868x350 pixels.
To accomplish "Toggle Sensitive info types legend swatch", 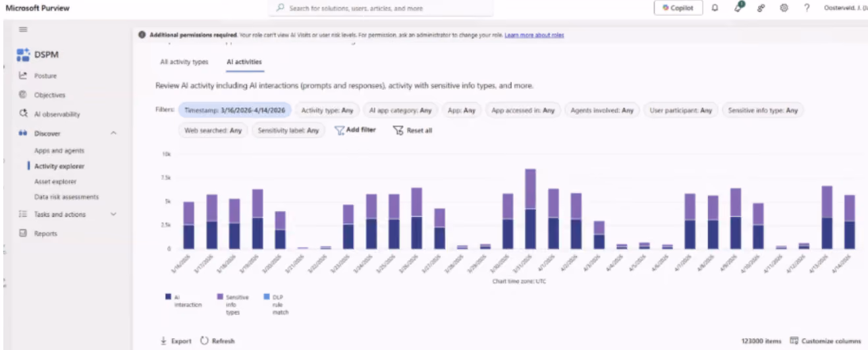I will tap(220, 297).
